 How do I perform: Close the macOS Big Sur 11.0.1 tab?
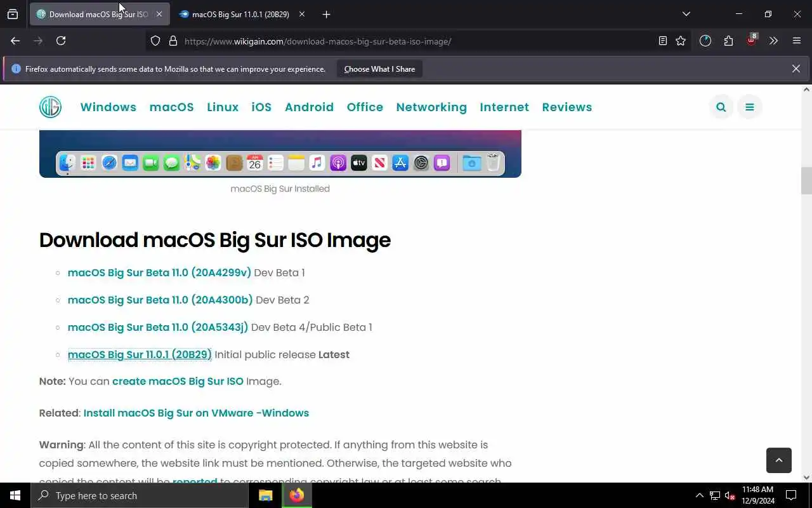pos(302,14)
